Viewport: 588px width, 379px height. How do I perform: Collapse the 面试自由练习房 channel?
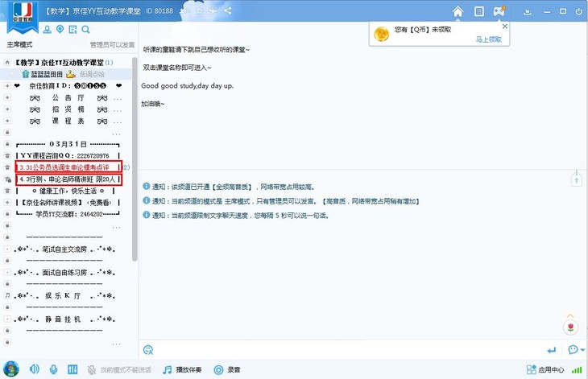[7, 272]
